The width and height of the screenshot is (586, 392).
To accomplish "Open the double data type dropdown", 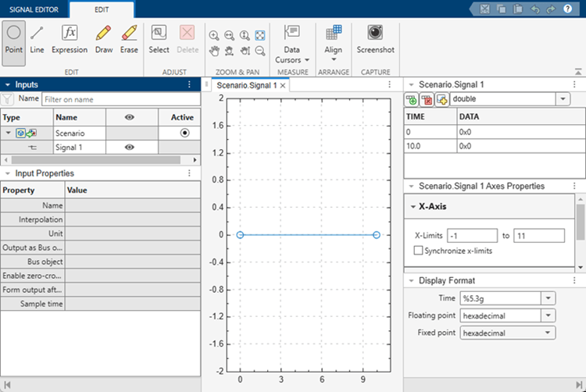I will click(x=563, y=99).
